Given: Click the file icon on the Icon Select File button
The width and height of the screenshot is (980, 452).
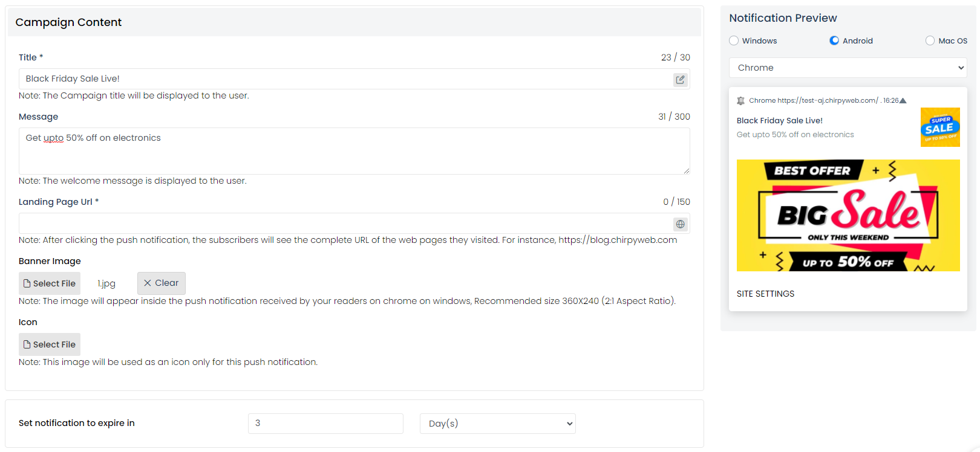Looking at the screenshot, I should [27, 344].
